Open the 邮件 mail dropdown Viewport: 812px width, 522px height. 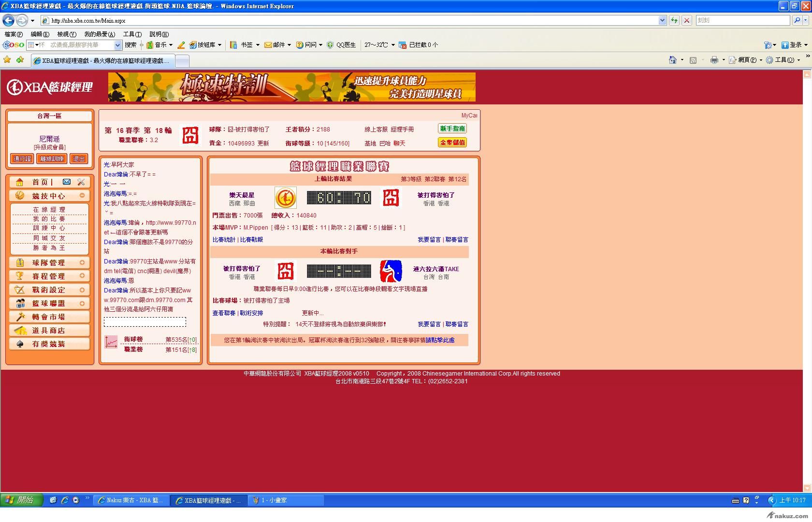(x=289, y=45)
